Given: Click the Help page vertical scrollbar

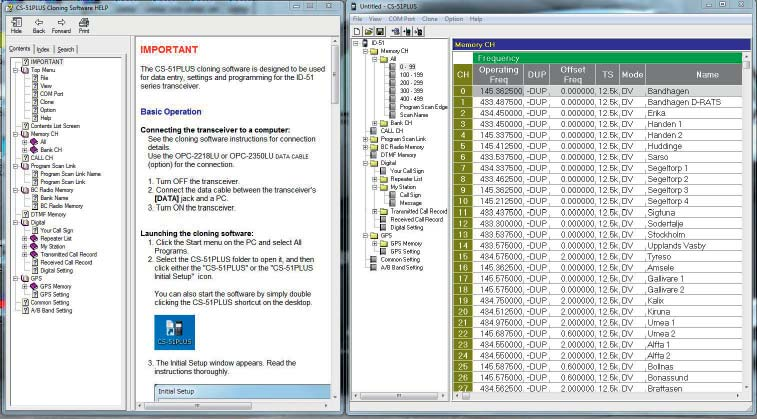Looking at the screenshot, I should click(x=335, y=220).
